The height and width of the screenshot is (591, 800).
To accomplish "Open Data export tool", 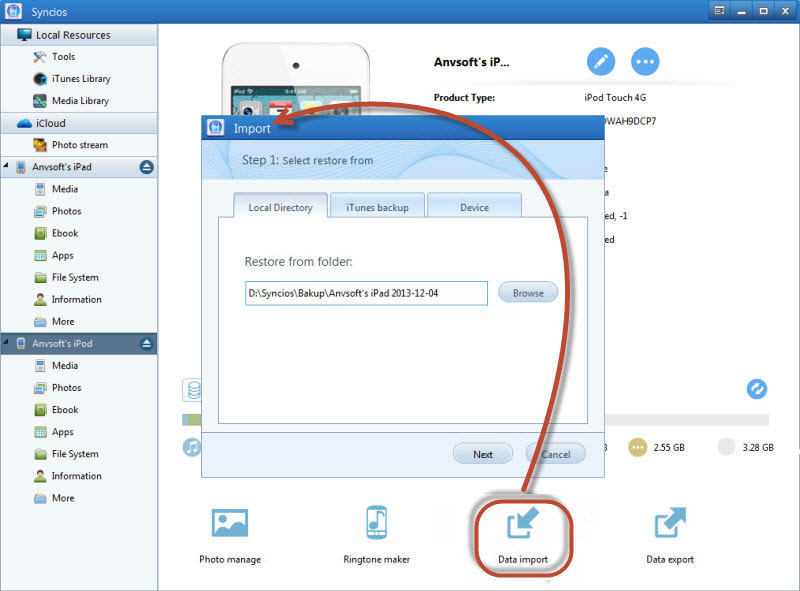I will click(670, 536).
